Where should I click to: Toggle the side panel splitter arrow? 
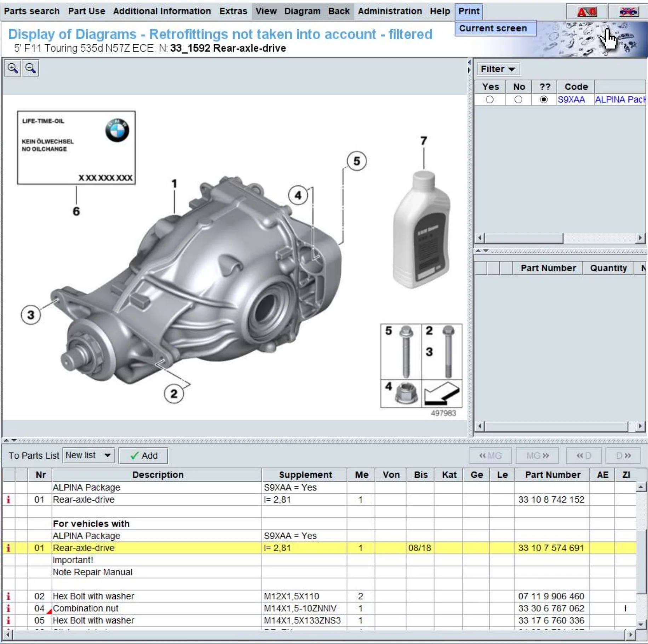click(469, 67)
